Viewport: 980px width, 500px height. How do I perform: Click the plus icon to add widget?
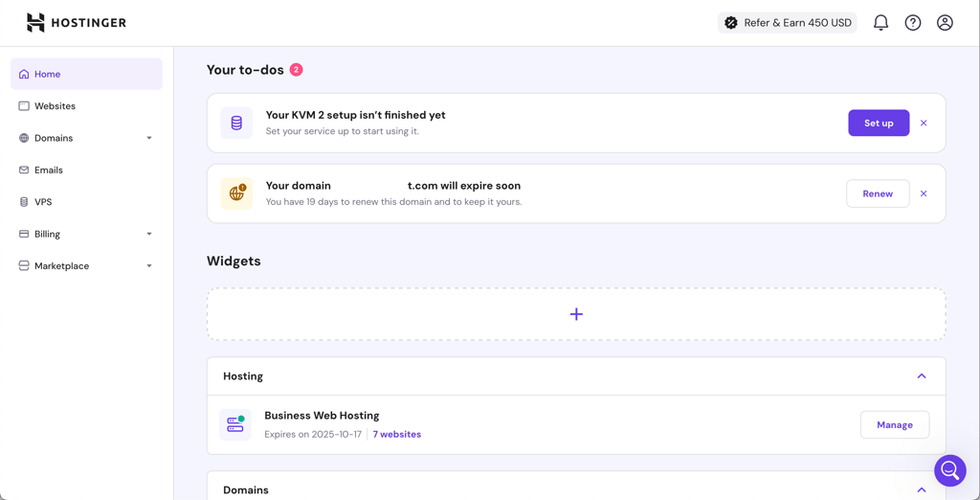(x=576, y=314)
